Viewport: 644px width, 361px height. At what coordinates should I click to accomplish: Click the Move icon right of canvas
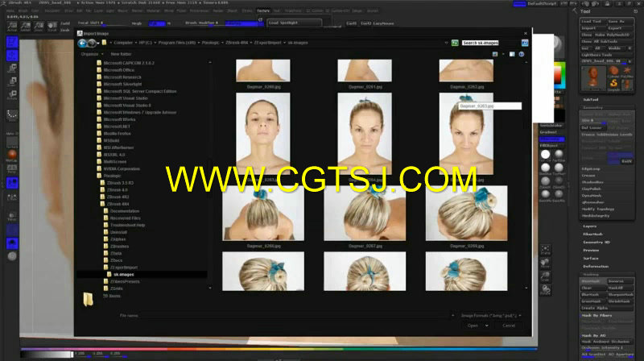546,263
